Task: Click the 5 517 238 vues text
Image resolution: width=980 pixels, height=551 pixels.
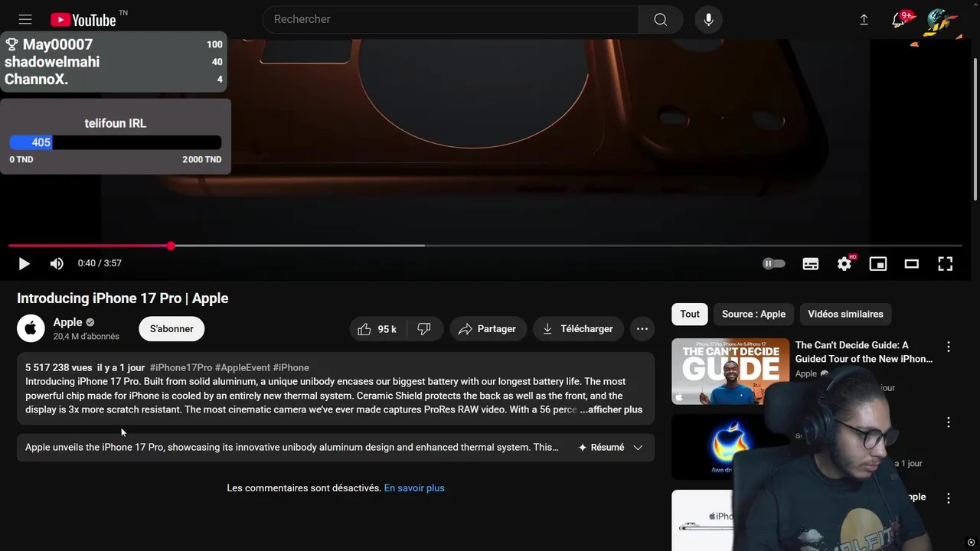Action: [59, 367]
